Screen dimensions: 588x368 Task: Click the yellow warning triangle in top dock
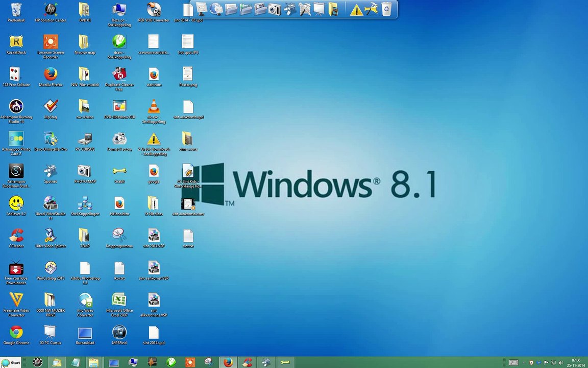pyautogui.click(x=356, y=10)
